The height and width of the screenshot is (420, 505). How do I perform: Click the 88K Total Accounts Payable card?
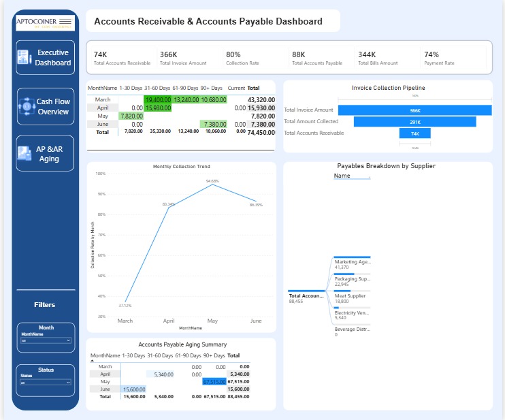[x=321, y=58]
